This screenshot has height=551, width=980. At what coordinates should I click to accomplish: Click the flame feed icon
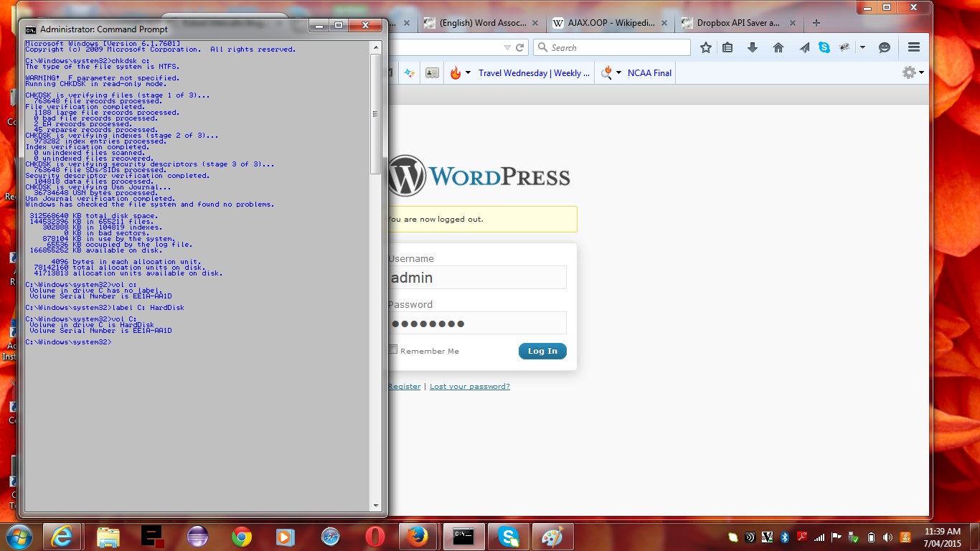(x=456, y=72)
